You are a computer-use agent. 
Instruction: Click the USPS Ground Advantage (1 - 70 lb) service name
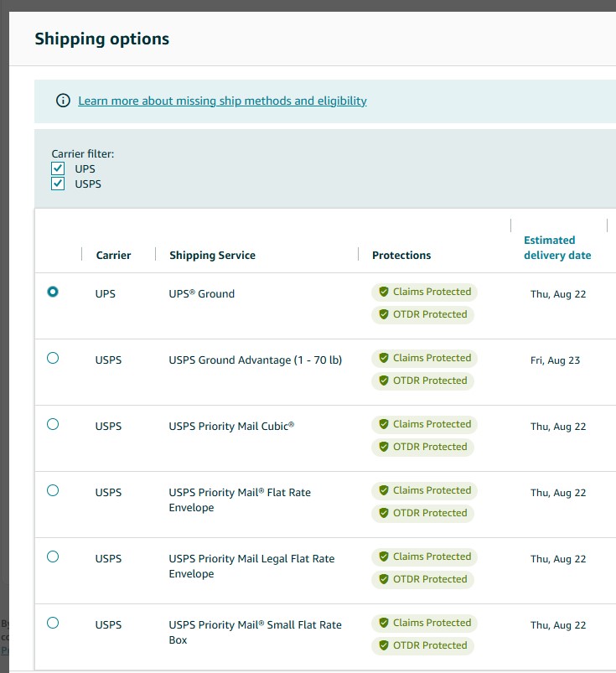(x=256, y=360)
